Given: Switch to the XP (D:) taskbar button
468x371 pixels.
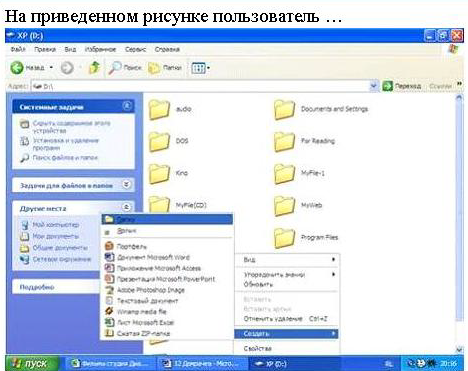Looking at the screenshot, I should (x=294, y=364).
